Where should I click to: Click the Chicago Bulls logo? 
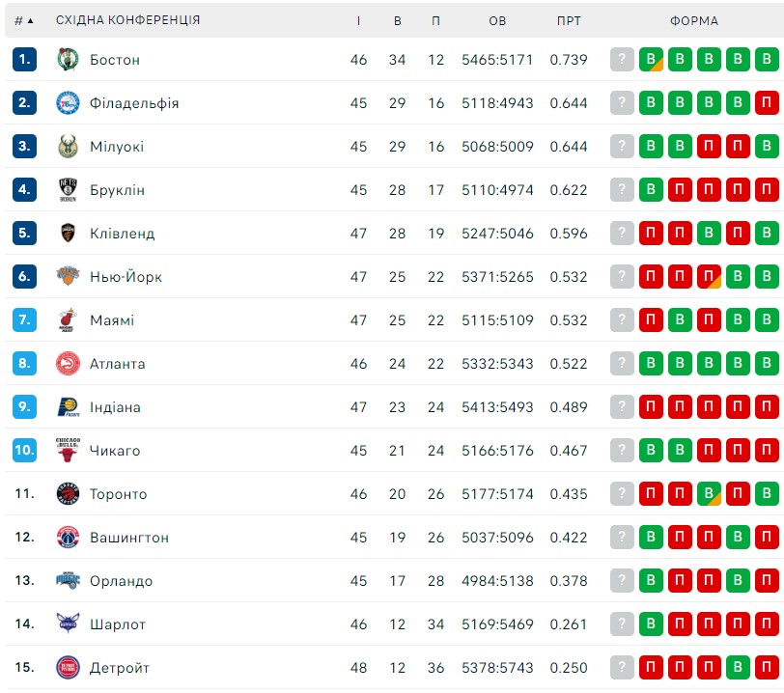(x=68, y=450)
